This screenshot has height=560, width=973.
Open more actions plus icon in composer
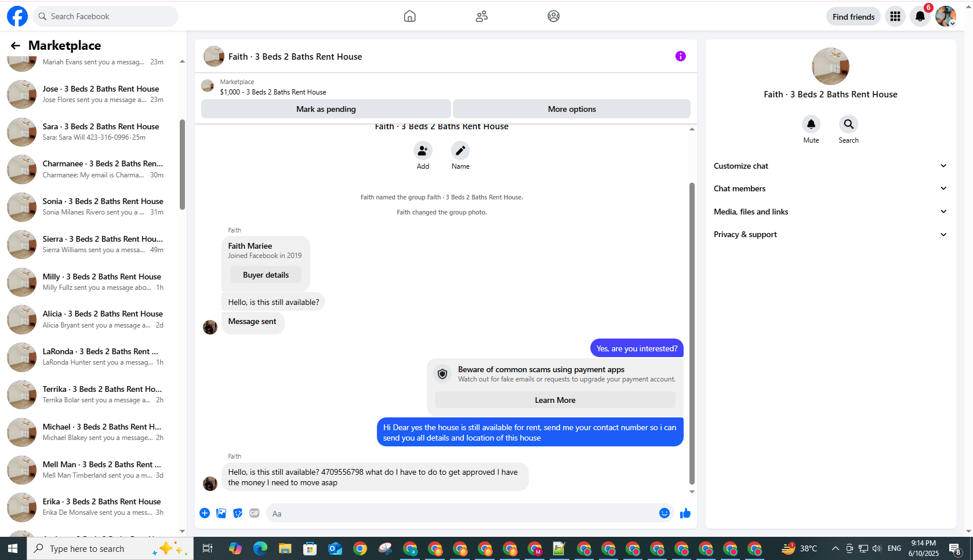click(205, 513)
